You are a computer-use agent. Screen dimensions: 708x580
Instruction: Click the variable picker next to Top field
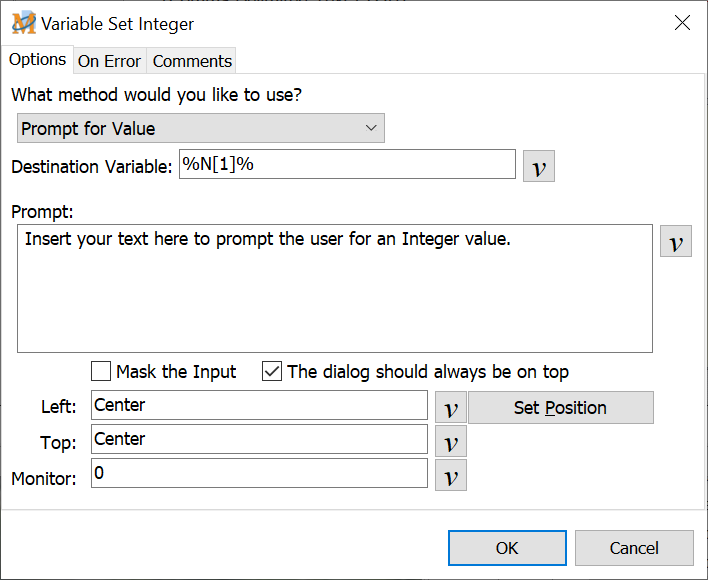[x=450, y=441]
